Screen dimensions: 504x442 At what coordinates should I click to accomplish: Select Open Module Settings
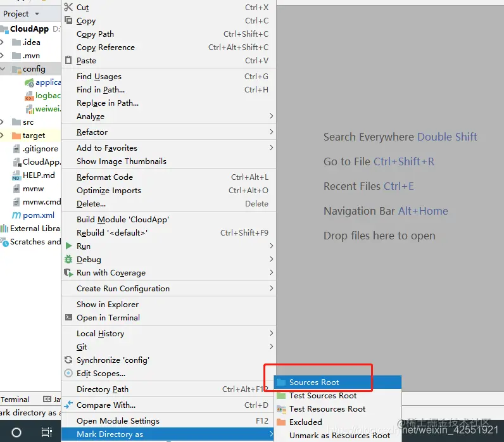point(169,420)
